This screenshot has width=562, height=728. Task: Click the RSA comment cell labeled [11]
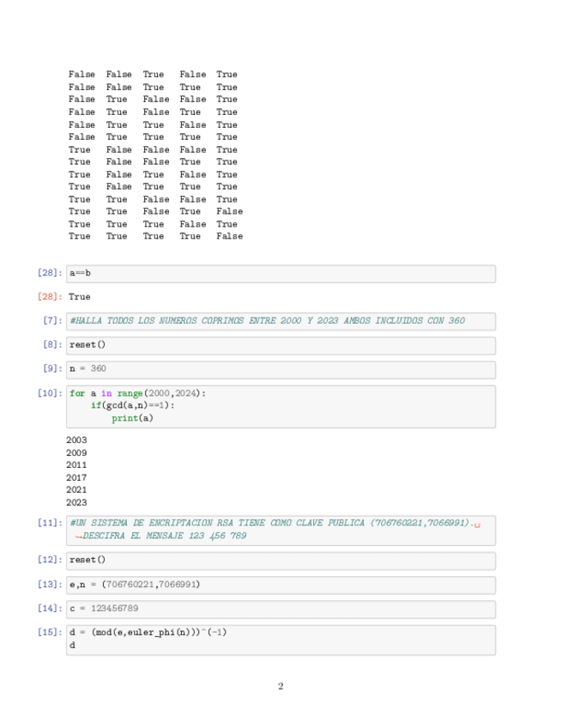pos(281,529)
